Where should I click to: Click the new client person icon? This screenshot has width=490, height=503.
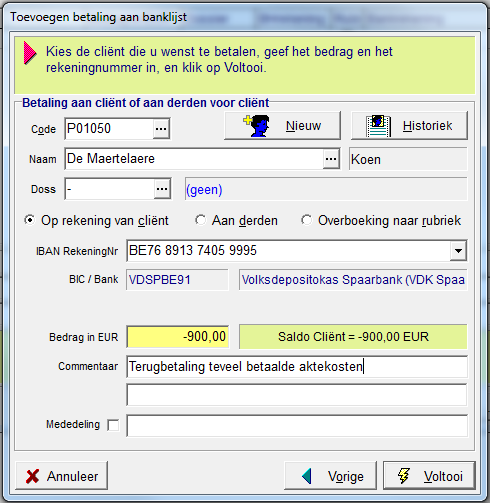pyautogui.click(x=256, y=126)
